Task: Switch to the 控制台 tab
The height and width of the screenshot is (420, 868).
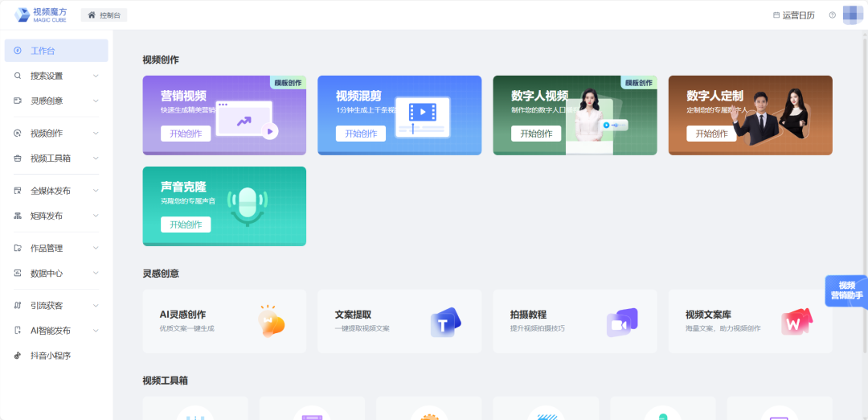Action: (104, 15)
